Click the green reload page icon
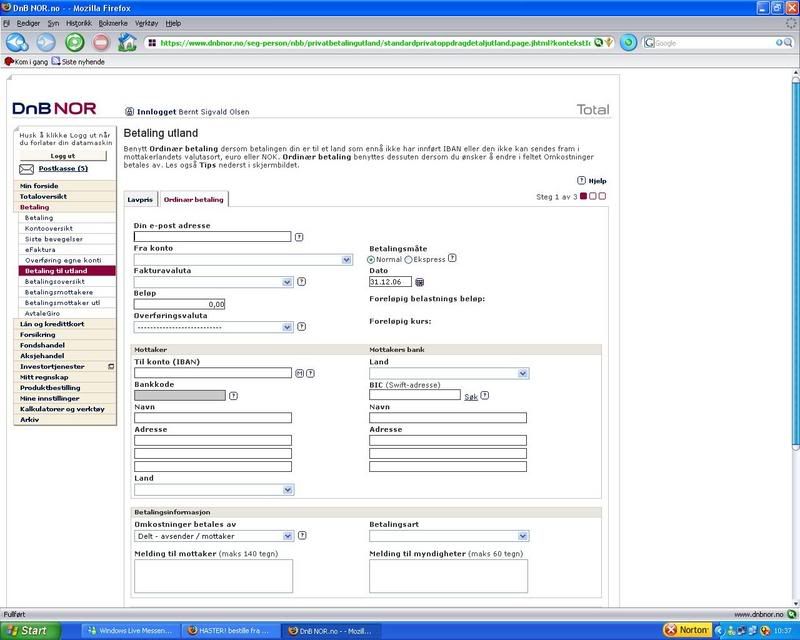 74,43
